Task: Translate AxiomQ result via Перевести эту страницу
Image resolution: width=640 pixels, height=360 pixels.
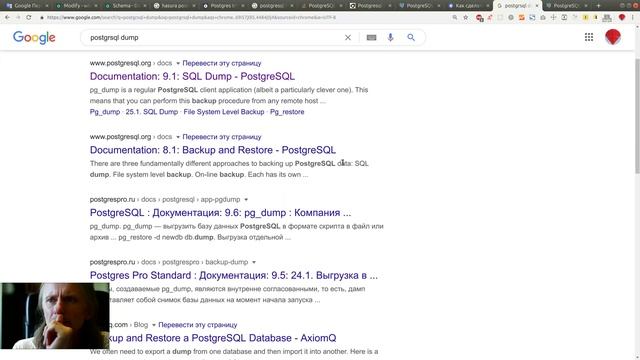Action: (x=198, y=325)
